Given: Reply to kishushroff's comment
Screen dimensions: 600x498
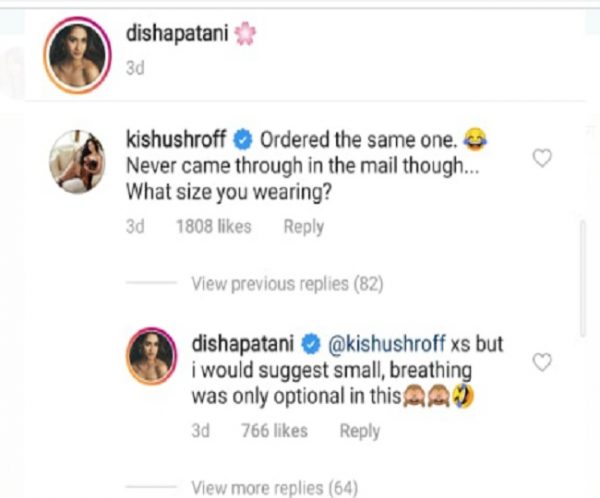Looking at the screenshot, I should pos(304,227).
